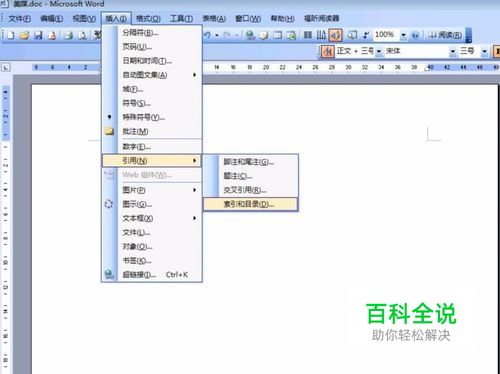The image size is (500, 374).
Task: Redo the last undone action
Action: coord(227,35)
